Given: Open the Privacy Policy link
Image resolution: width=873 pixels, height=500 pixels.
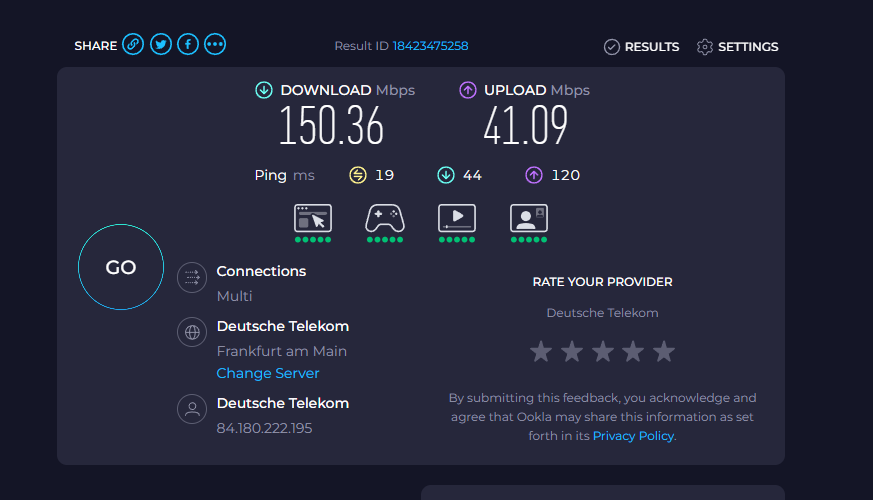Looking at the screenshot, I should 633,436.
